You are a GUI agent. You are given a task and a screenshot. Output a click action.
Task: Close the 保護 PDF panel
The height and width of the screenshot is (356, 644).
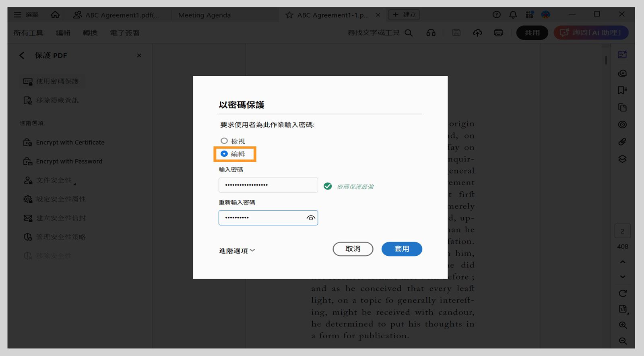click(139, 56)
